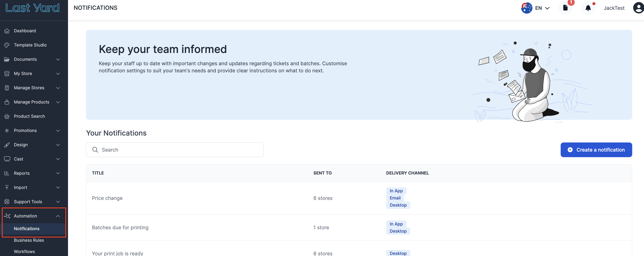This screenshot has height=256, width=644.
Task: Click the Dashboard home icon
Action: [x=7, y=31]
